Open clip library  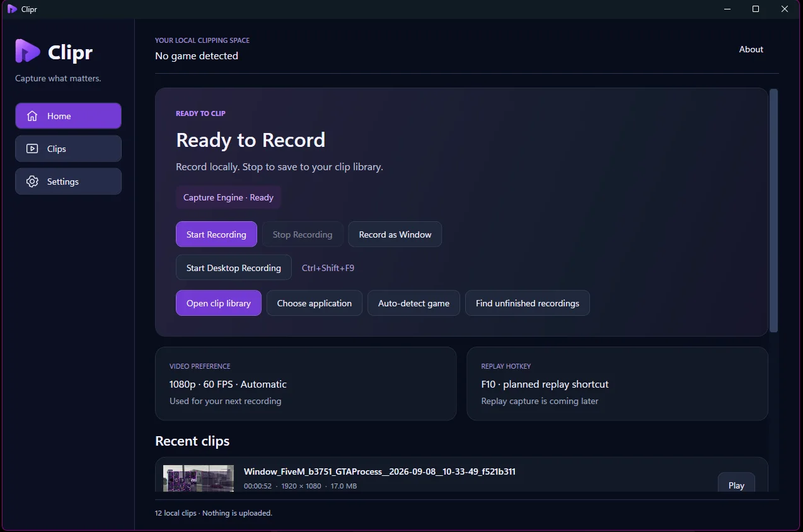[219, 303]
